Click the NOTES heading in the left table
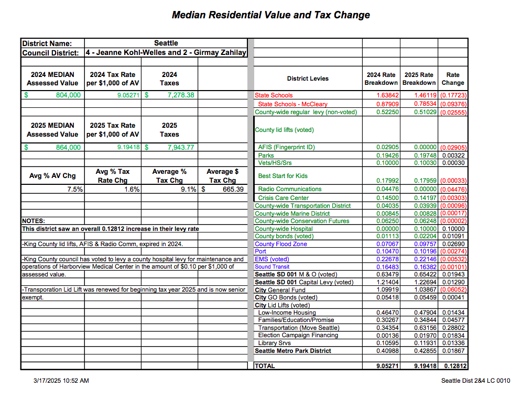 pyautogui.click(x=34, y=221)
